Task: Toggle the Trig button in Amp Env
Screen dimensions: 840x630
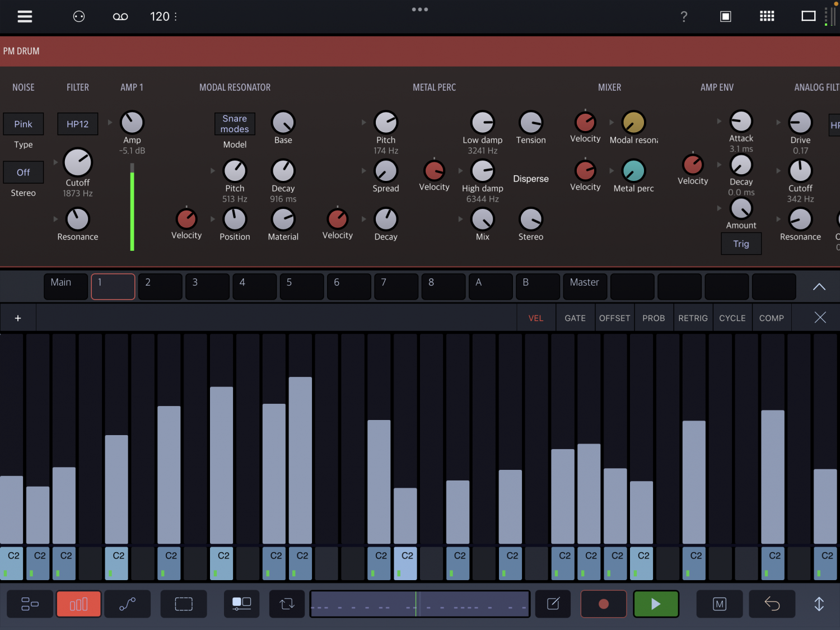Action: tap(741, 244)
